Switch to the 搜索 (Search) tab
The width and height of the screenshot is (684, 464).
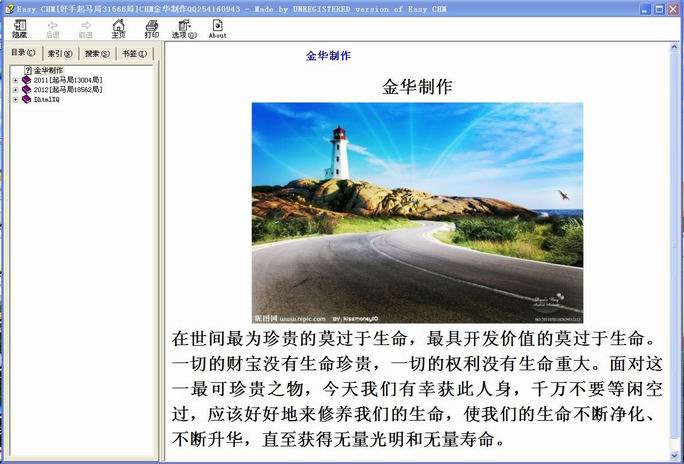click(98, 53)
